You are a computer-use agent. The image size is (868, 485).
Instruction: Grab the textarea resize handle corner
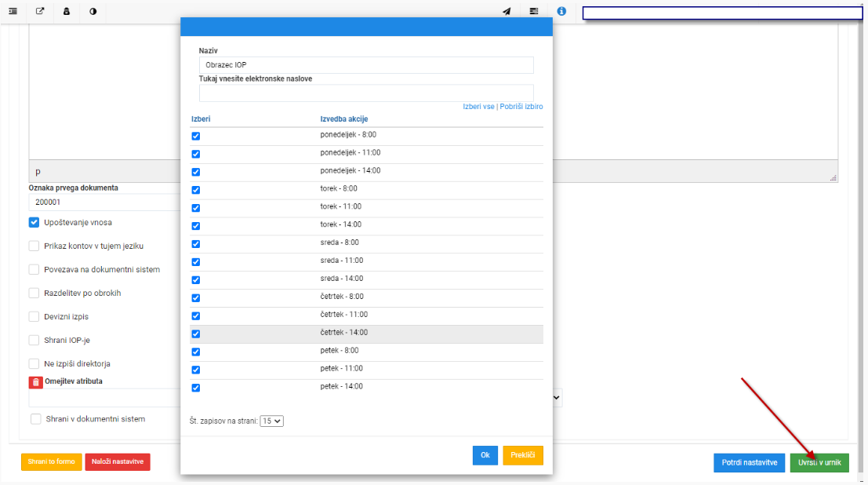coord(833,178)
